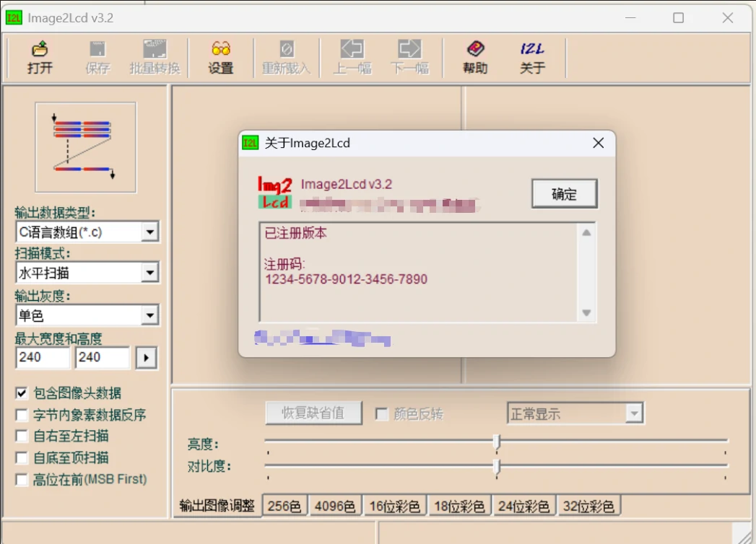The height and width of the screenshot is (544, 756).
Task: Click the maximum width input field
Action: [x=43, y=357]
